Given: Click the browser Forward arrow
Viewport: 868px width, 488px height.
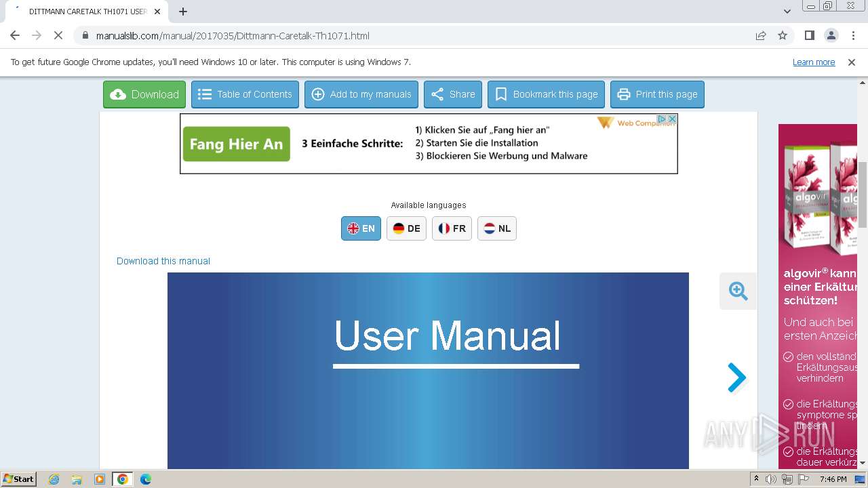Looking at the screenshot, I should (37, 35).
